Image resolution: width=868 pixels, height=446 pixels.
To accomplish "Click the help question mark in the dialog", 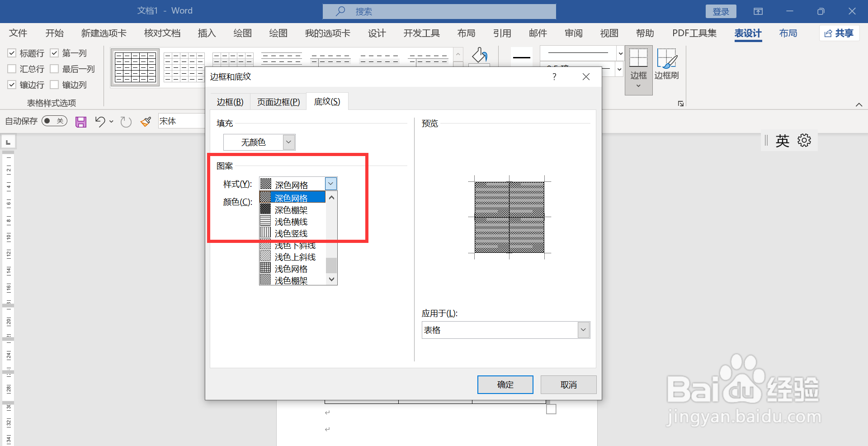I will click(554, 77).
